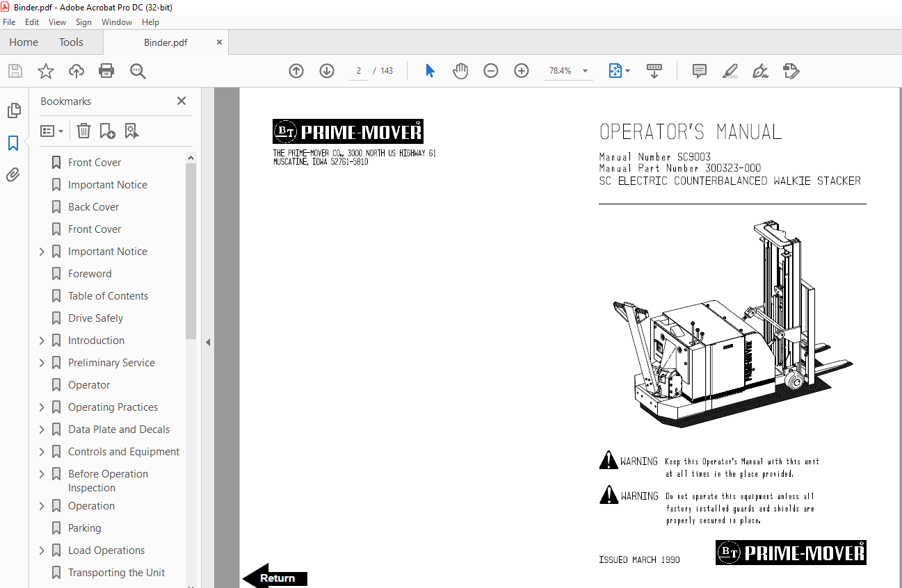Print the document using the printer icon
The height and width of the screenshot is (588, 902).
coord(106,71)
